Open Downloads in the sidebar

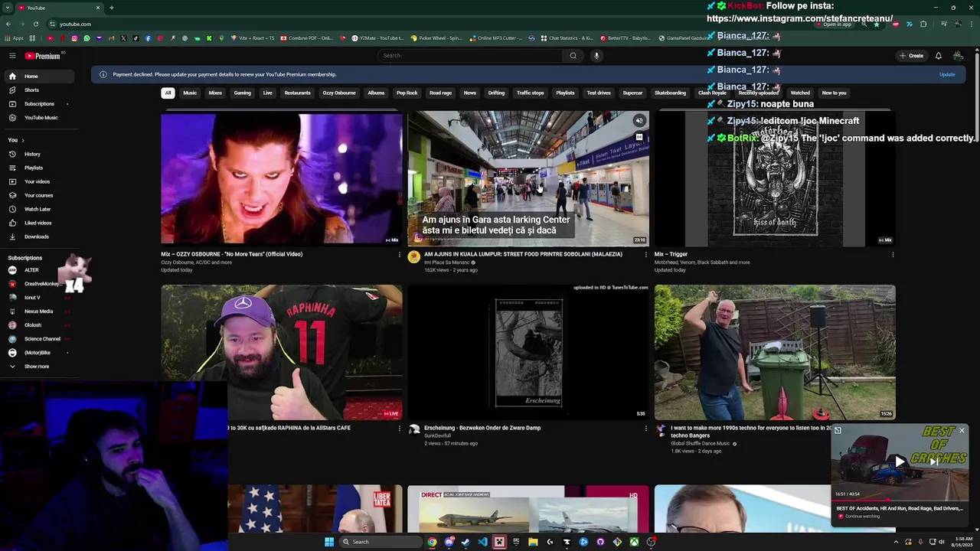(40, 236)
